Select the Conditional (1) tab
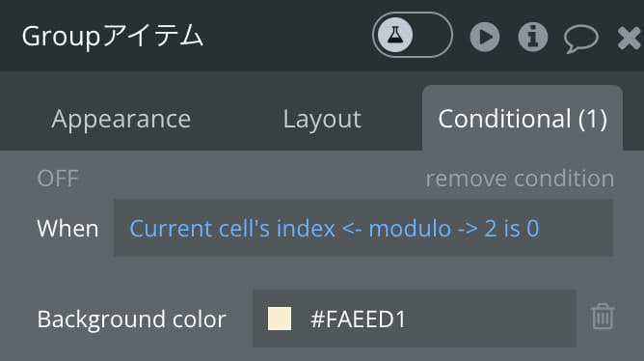The width and height of the screenshot is (644, 361). click(x=523, y=119)
